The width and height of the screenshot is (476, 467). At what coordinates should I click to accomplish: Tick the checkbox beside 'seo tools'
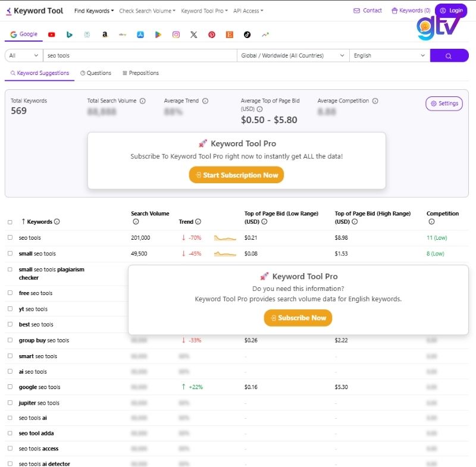[9, 237]
